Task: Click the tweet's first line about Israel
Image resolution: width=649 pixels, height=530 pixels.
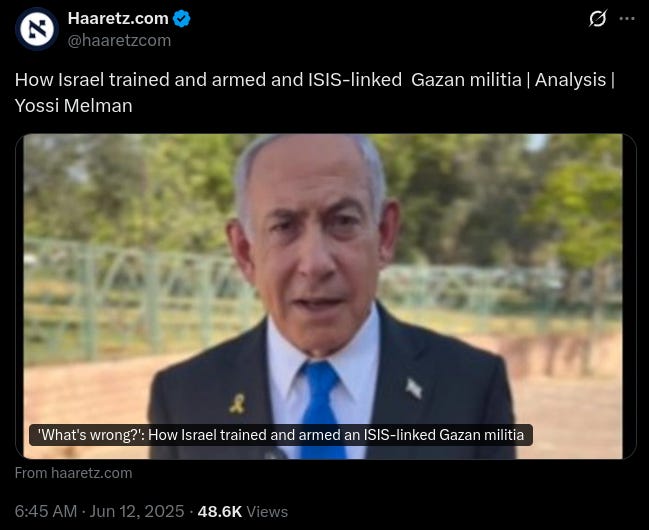Action: click(315, 80)
